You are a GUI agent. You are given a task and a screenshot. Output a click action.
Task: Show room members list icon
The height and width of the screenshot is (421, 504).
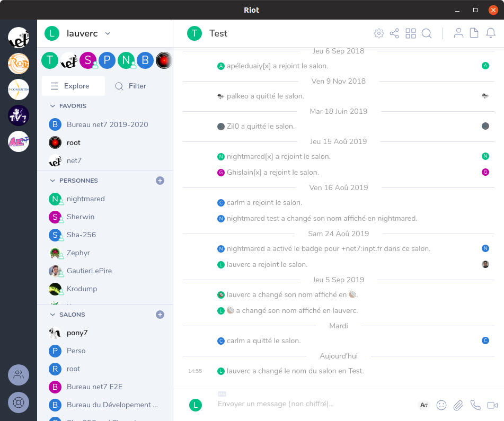(458, 33)
